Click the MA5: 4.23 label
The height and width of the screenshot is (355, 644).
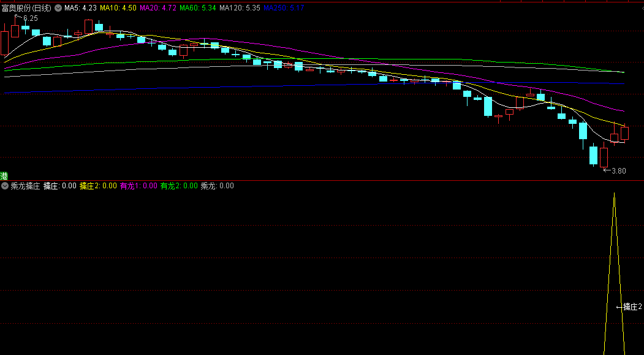coord(80,7)
